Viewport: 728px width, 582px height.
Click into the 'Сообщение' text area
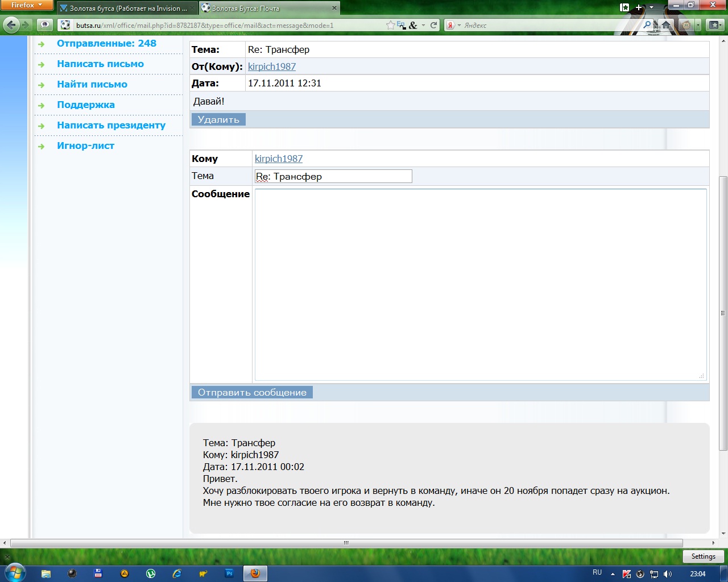(480, 284)
